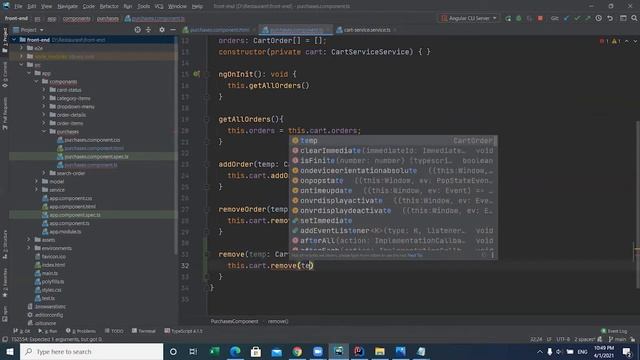Image resolution: width=640 pixels, height=360 pixels.
Task: Click the Search Everywhere magnifier icon
Action: pos(634,18)
